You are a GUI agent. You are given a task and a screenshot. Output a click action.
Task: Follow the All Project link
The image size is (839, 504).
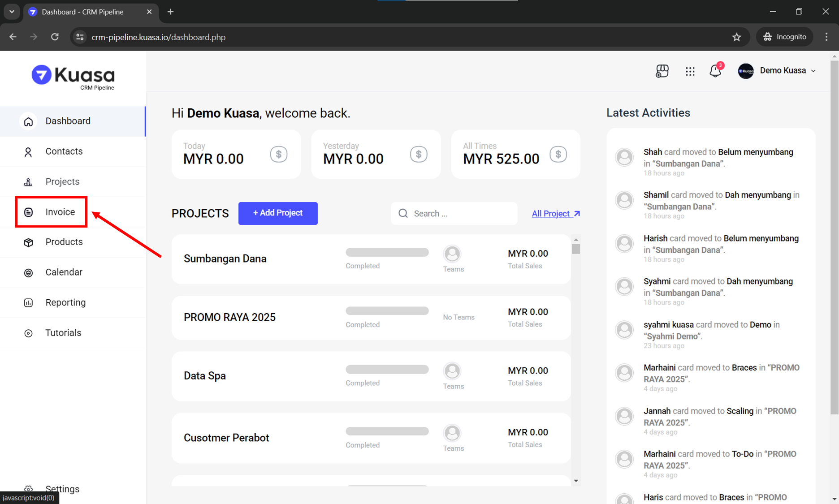coord(555,214)
